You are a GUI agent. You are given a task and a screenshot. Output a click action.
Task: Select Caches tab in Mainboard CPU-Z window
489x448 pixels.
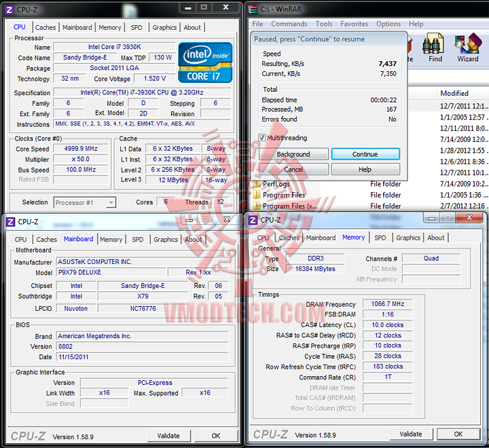tap(46, 240)
